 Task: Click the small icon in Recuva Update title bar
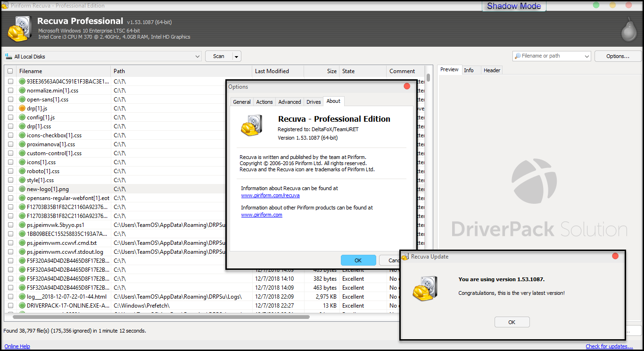(x=405, y=257)
